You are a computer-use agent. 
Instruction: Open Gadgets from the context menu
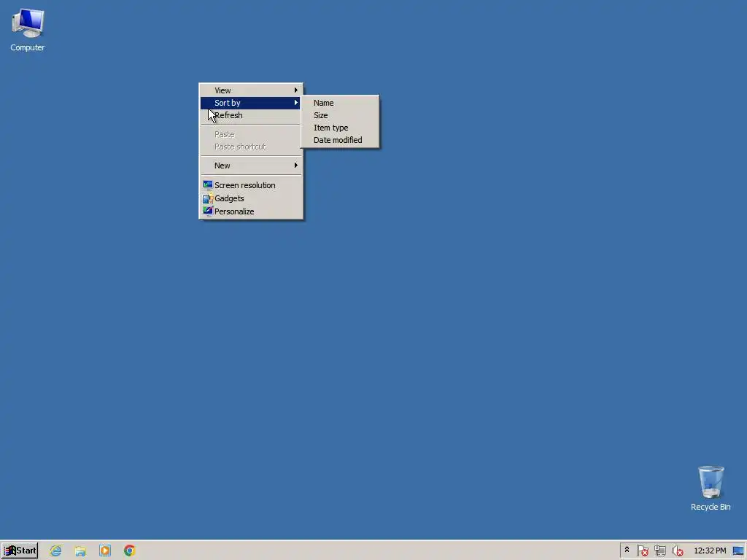click(x=251, y=198)
